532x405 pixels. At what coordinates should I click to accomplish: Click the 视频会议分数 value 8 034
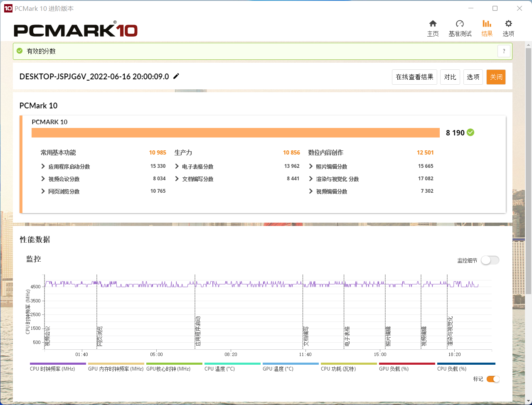coord(159,179)
